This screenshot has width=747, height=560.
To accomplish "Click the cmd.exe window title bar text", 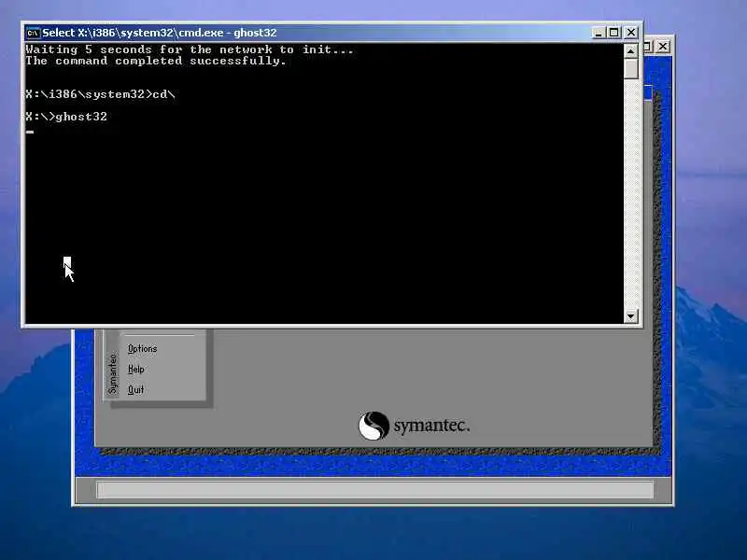I will (160, 33).
